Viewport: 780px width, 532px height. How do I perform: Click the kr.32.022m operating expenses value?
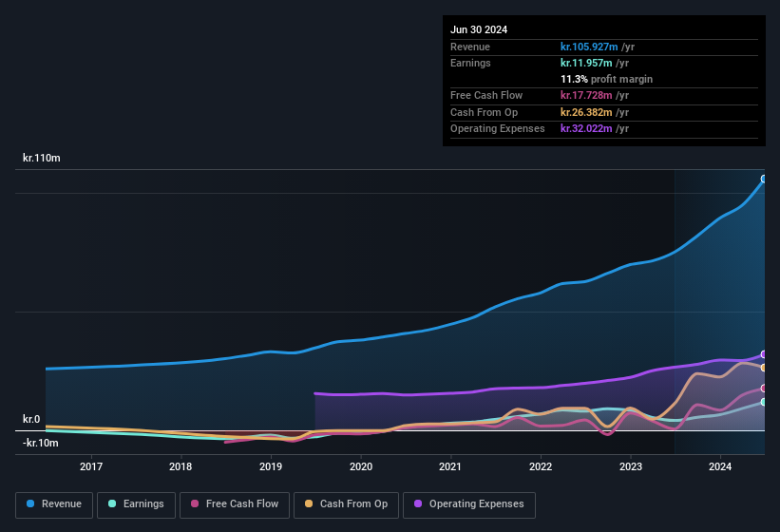pyautogui.click(x=586, y=128)
